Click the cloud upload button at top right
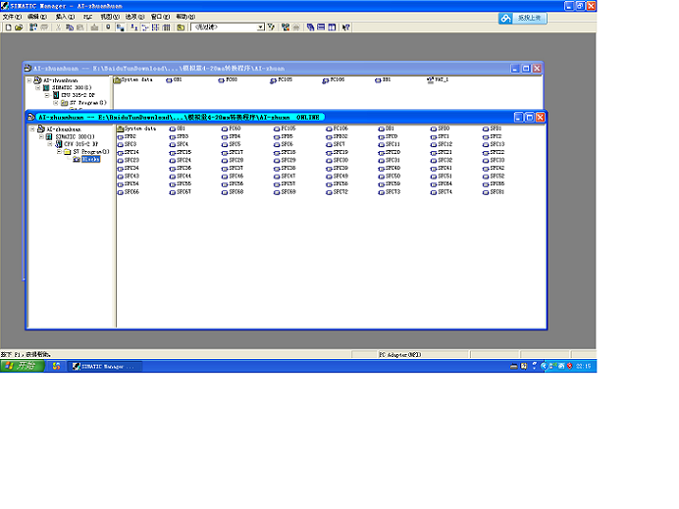The height and width of the screenshot is (509, 679). [x=523, y=18]
